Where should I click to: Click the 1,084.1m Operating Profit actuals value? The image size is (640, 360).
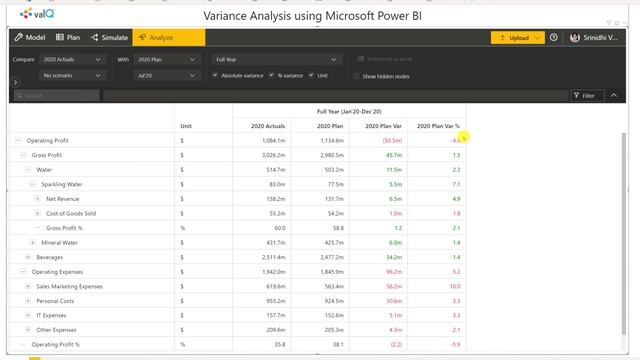273,140
